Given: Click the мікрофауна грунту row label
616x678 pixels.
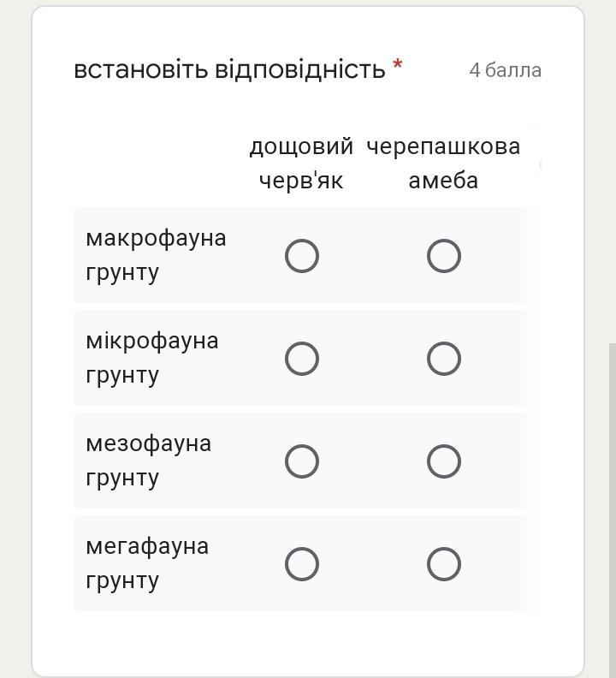Looking at the screenshot, I should [x=152, y=357].
